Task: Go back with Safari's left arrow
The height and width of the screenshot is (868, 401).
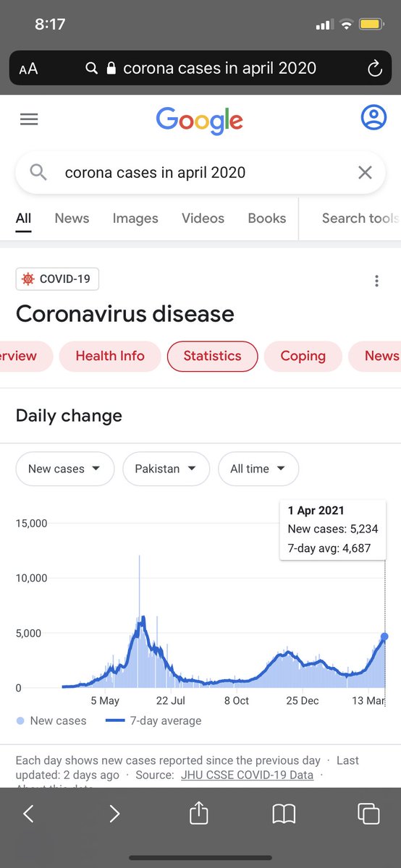Action: [x=28, y=814]
